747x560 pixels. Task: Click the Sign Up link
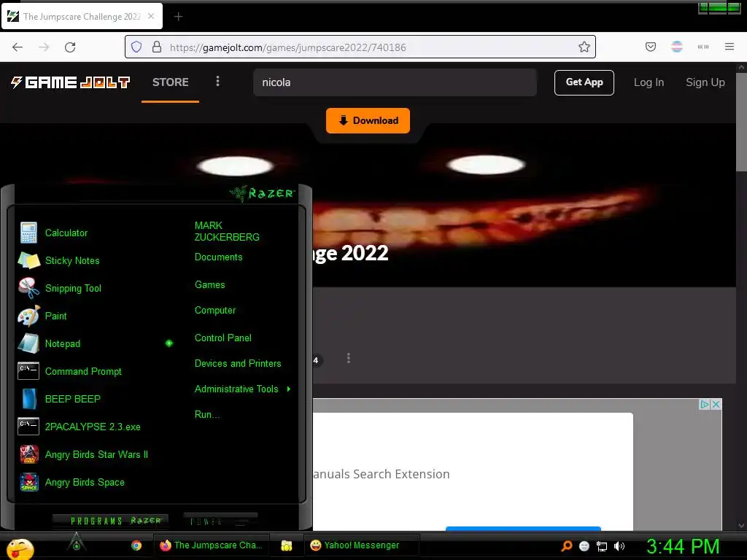[x=705, y=82]
